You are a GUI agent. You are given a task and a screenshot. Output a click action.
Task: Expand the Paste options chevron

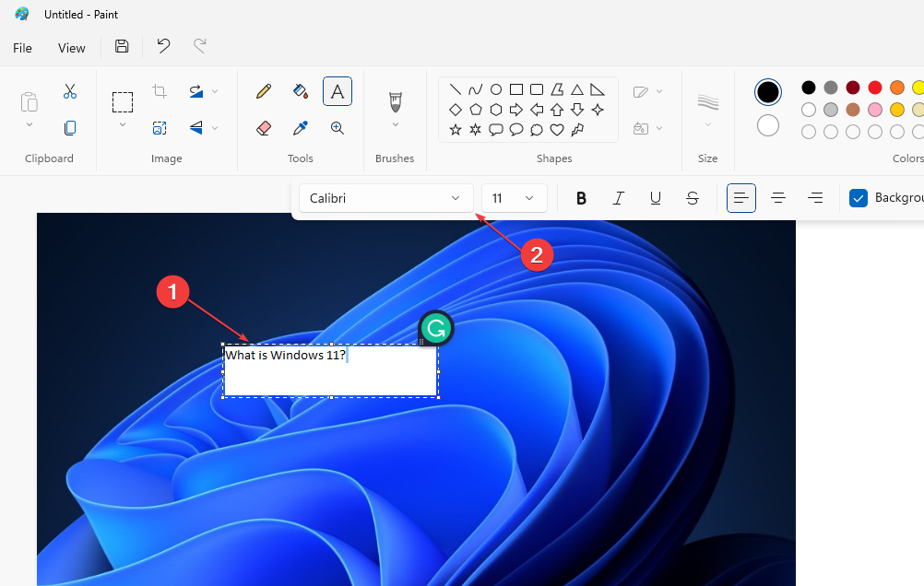tap(29, 125)
